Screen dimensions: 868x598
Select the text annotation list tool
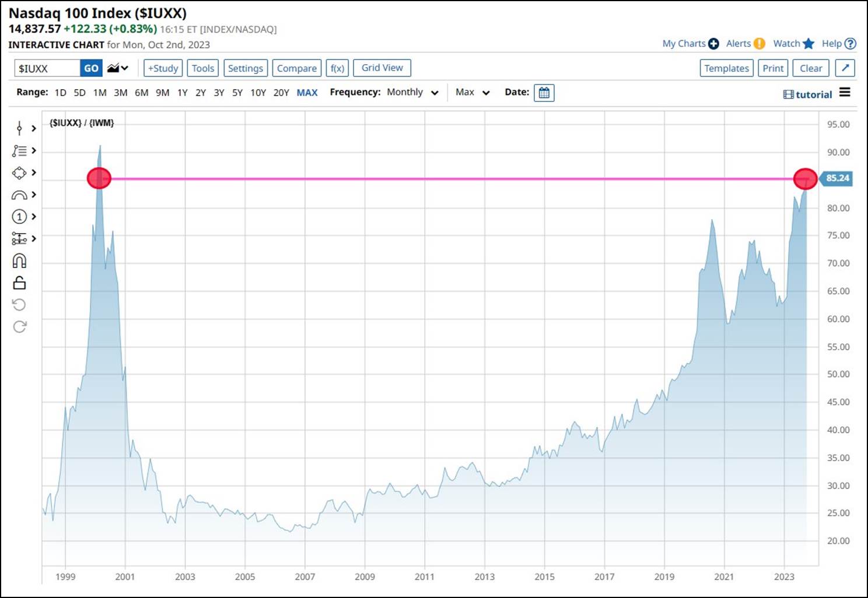tap(19, 151)
